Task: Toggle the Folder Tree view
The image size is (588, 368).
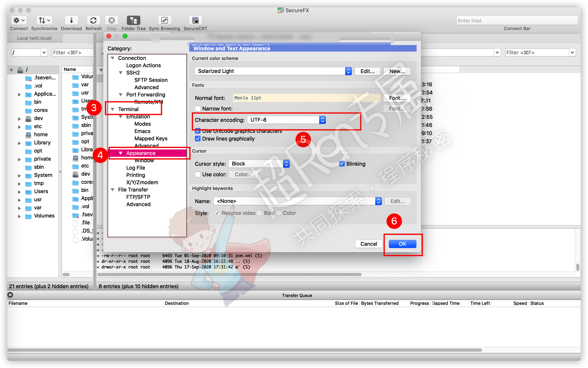Action: [x=134, y=21]
